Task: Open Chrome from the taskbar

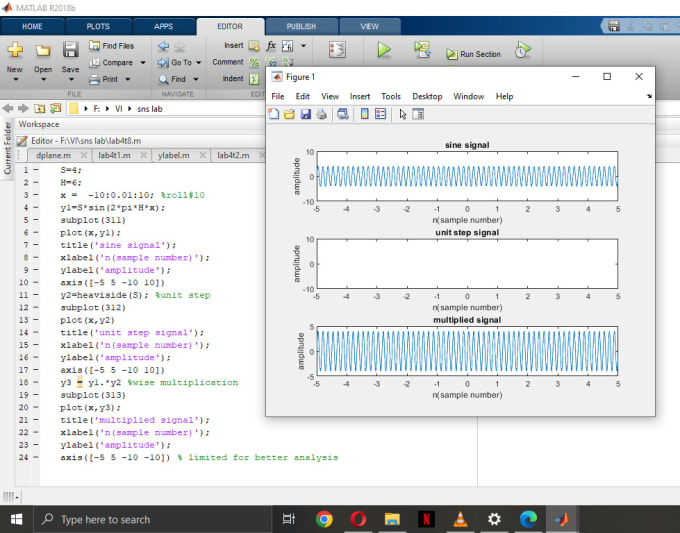Action: 324,519
